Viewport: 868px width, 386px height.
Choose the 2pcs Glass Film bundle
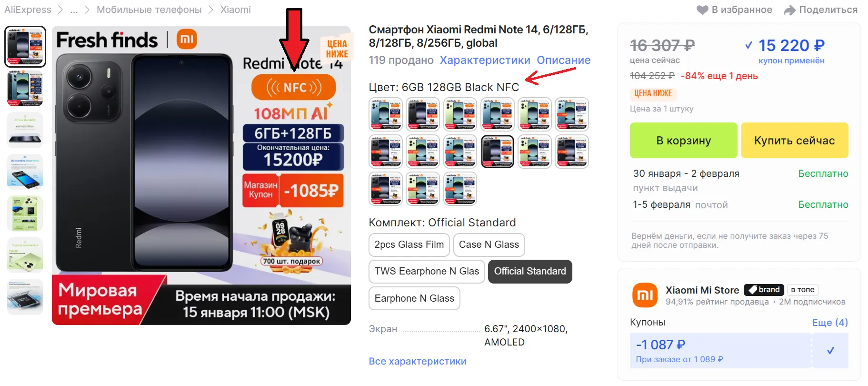[x=409, y=245]
